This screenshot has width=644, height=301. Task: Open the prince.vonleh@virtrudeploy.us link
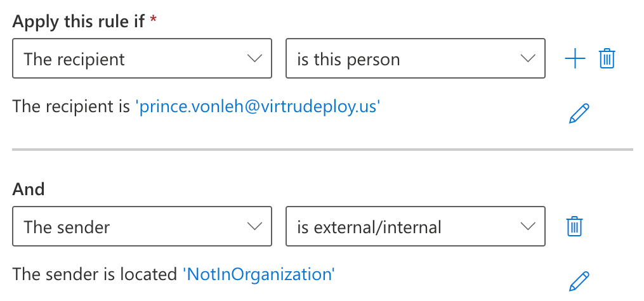(258, 106)
